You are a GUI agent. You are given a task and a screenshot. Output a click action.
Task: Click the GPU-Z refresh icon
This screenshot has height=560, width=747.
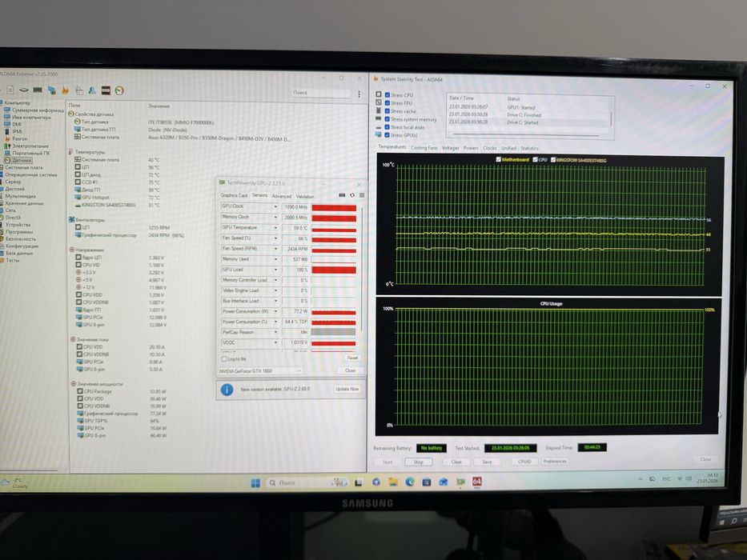352,194
